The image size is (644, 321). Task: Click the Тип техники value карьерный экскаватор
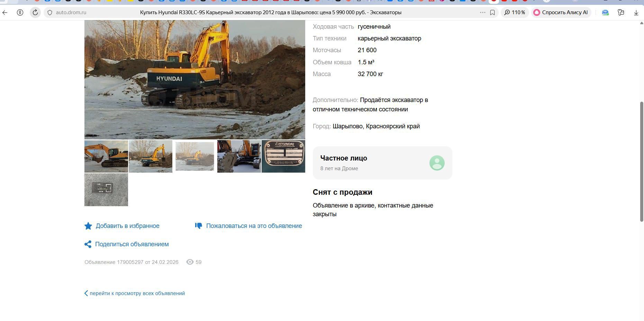coord(389,38)
